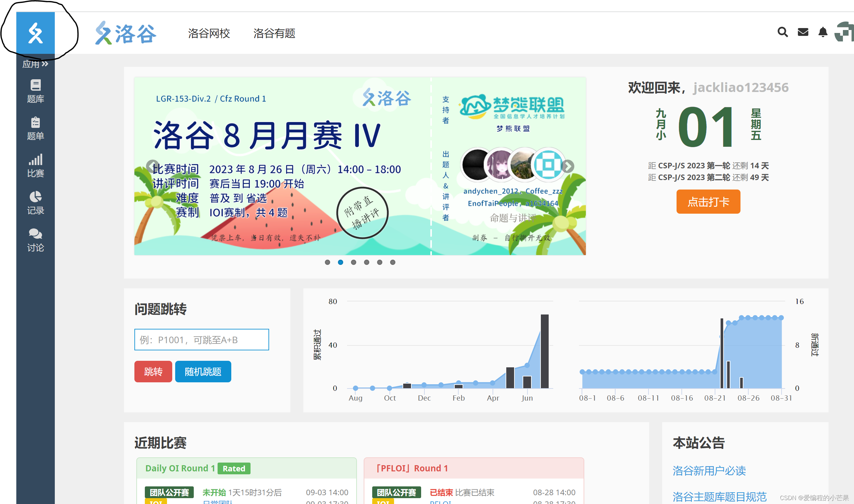The width and height of the screenshot is (854, 504).
Task: Open the mail envelope icon
Action: (x=803, y=32)
